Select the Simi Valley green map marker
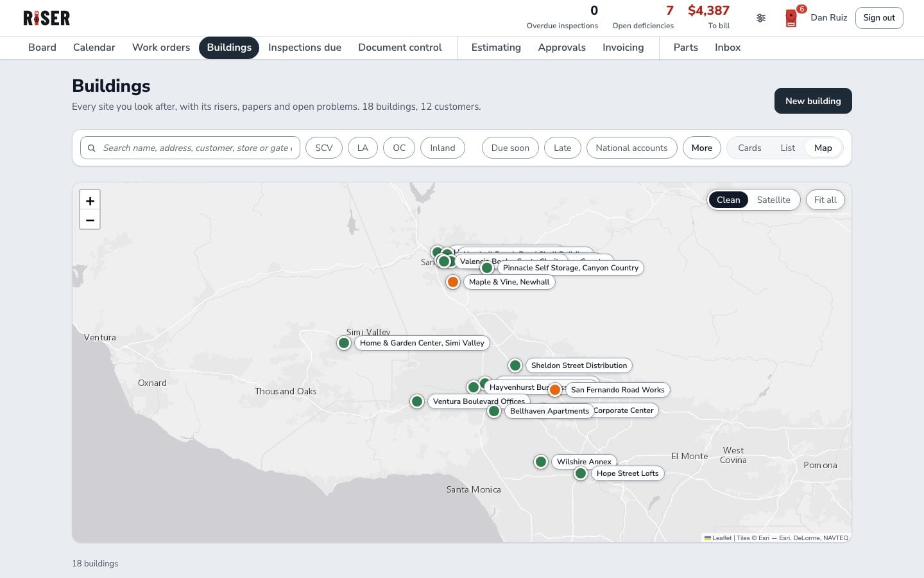This screenshot has width=924, height=578. [344, 343]
